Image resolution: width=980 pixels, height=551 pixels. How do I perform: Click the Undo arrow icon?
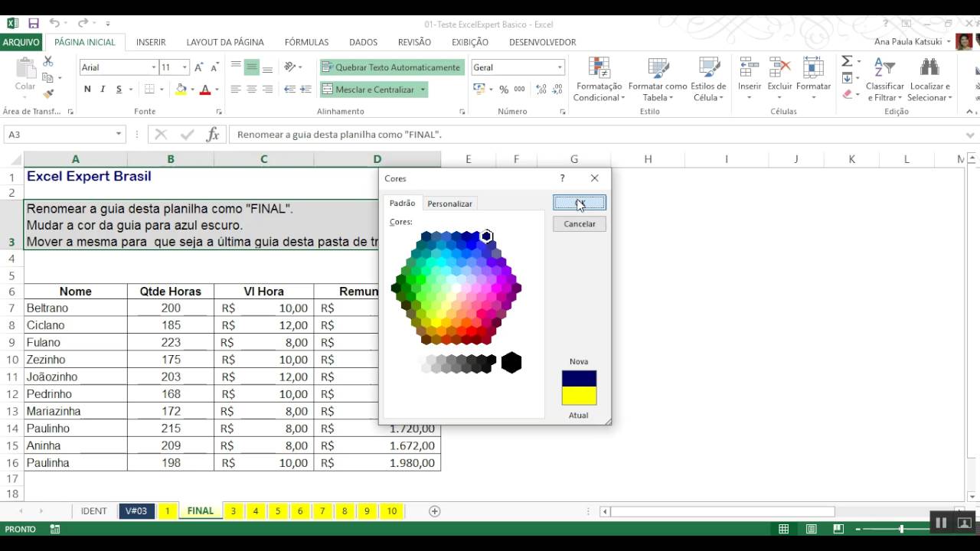54,24
